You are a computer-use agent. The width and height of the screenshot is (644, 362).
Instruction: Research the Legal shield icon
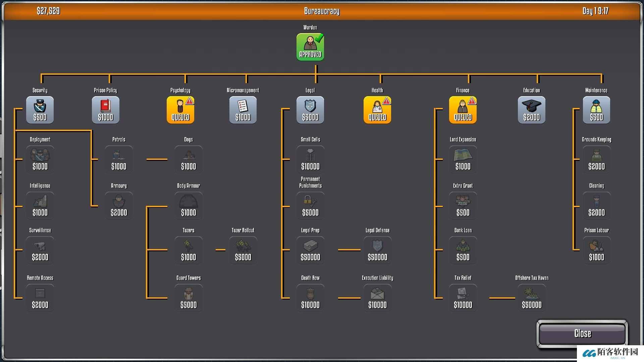tap(310, 110)
